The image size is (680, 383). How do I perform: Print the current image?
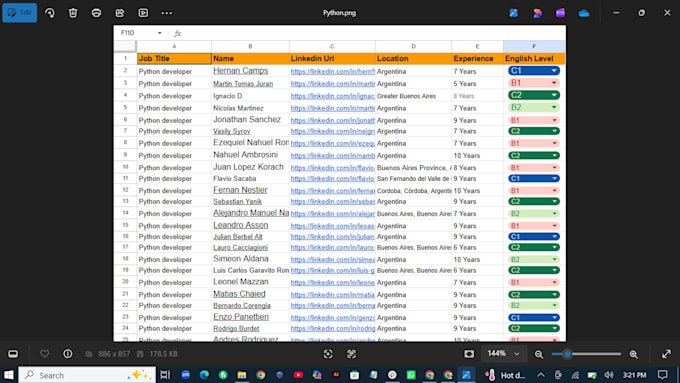pos(96,13)
